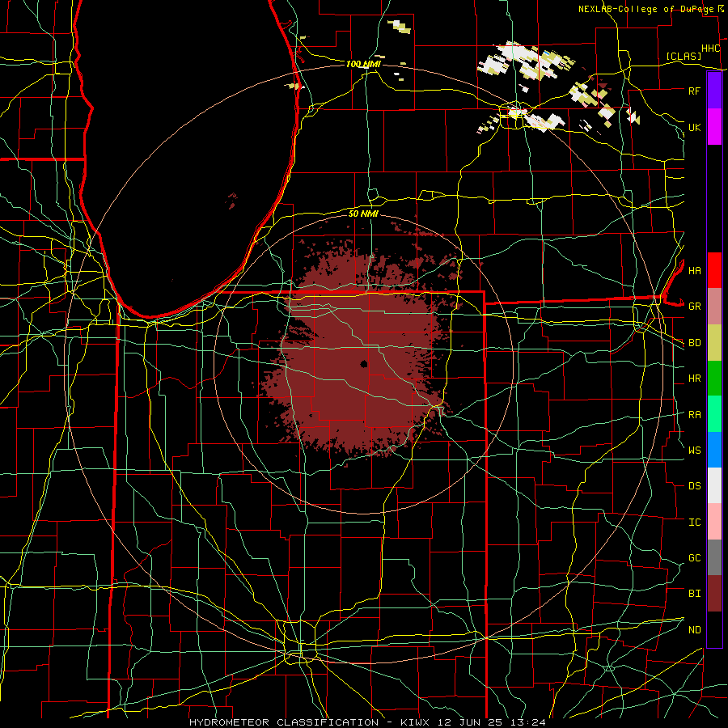Click the GC legend label
Viewport: 728px width, 728px height.
coord(694,558)
